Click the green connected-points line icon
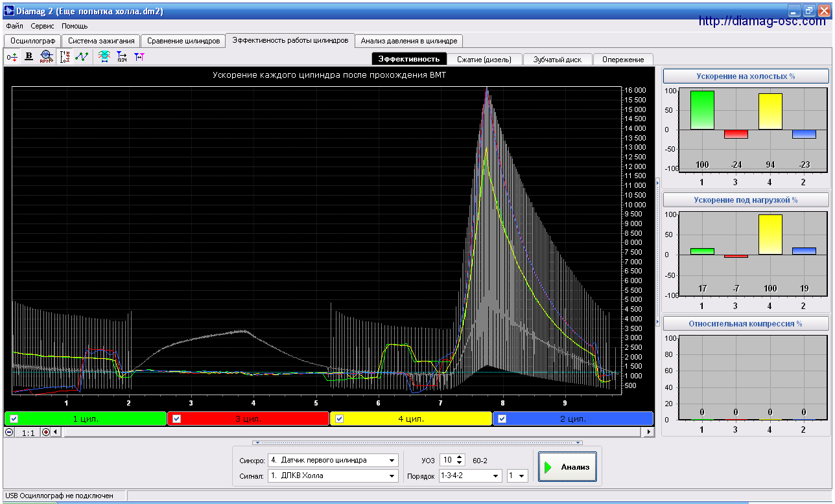This screenshot has height=504, width=835. pos(82,57)
